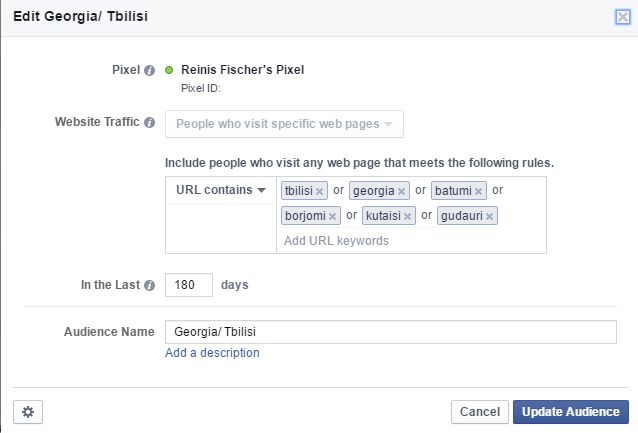Viewport: 638px width, 433px height.
Task: Open the gear settings button
Action: coord(28,412)
